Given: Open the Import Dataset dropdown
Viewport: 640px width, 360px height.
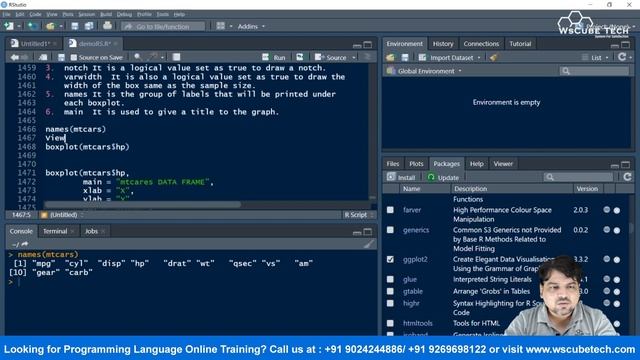Looking at the screenshot, I should coord(450,58).
